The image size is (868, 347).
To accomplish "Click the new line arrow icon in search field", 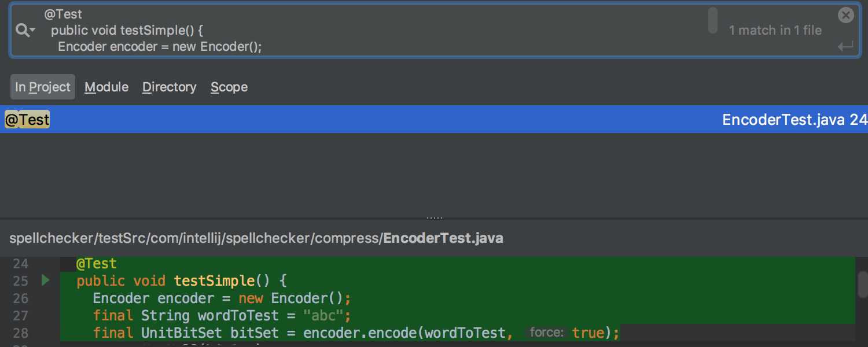I will point(845,46).
